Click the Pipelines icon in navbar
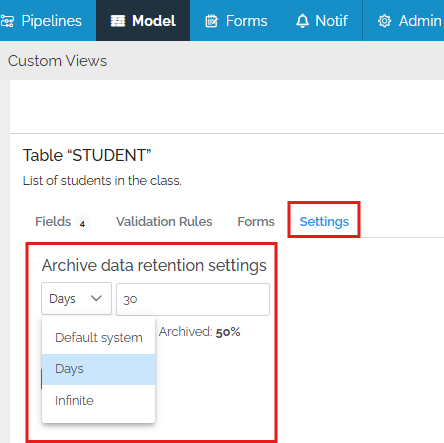The width and height of the screenshot is (444, 443). [7, 21]
